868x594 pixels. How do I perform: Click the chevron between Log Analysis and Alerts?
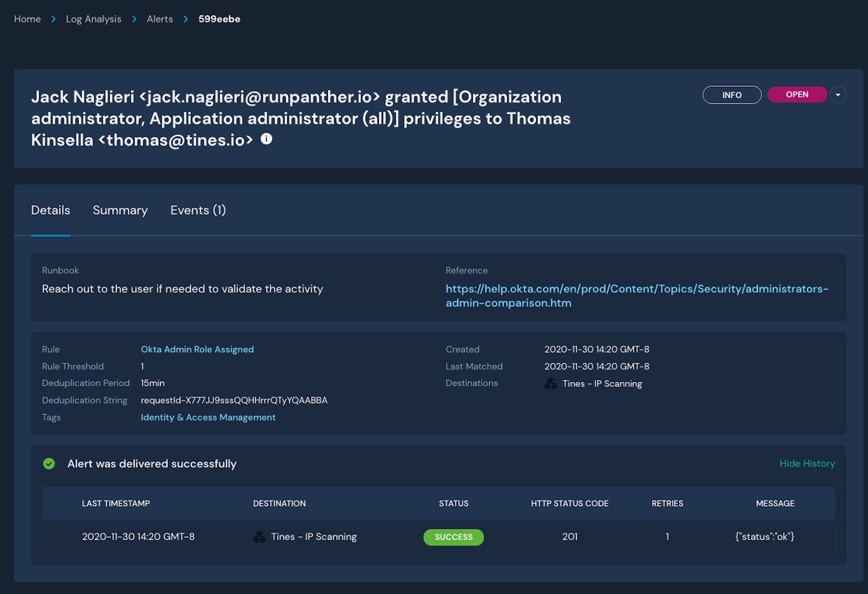(134, 19)
